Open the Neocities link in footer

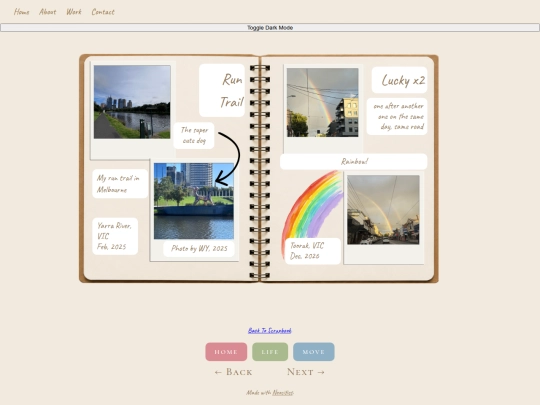point(283,393)
